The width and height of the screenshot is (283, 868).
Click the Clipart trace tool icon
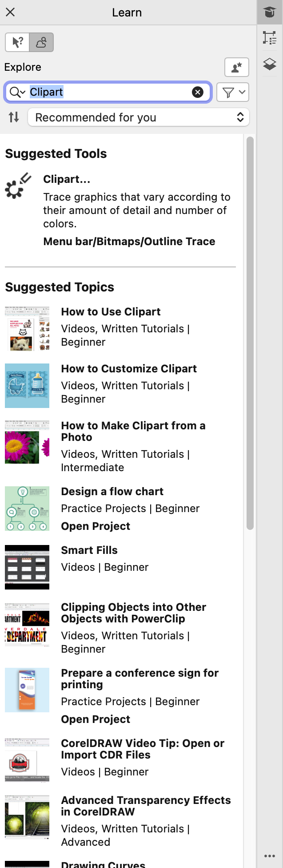pyautogui.click(x=18, y=186)
